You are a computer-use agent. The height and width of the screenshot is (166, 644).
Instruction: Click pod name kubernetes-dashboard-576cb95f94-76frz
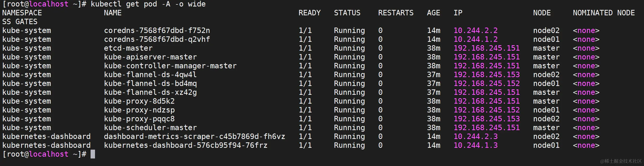pyautogui.click(x=186, y=145)
